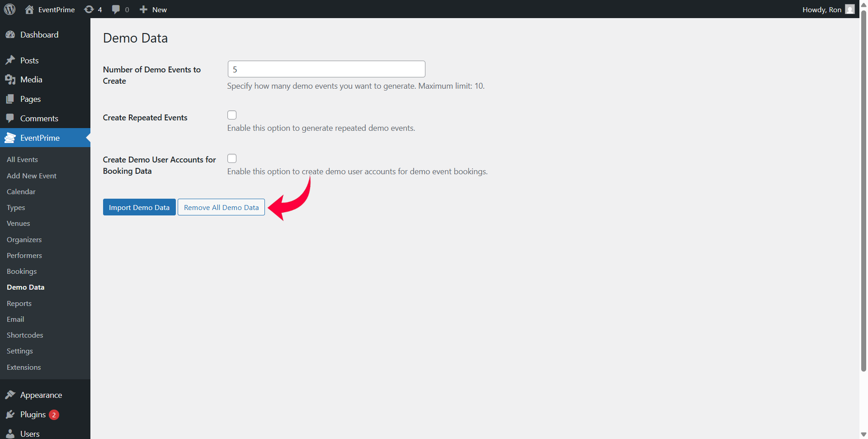
Task: Open the Bookings submenu item
Action: 22,271
